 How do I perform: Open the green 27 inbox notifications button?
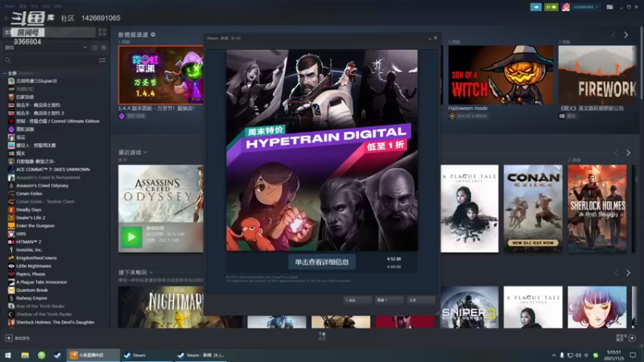[x=551, y=7]
